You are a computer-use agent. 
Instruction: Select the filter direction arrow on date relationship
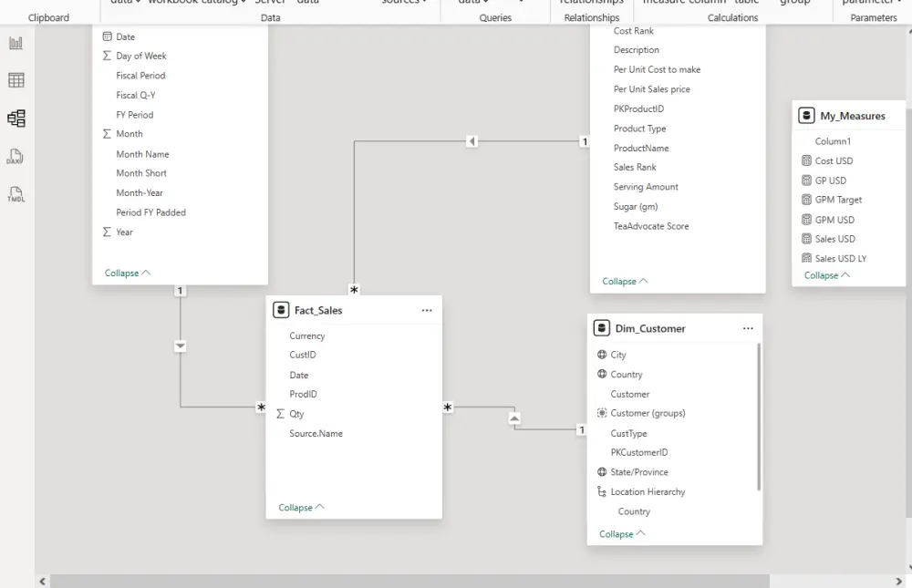pos(181,346)
